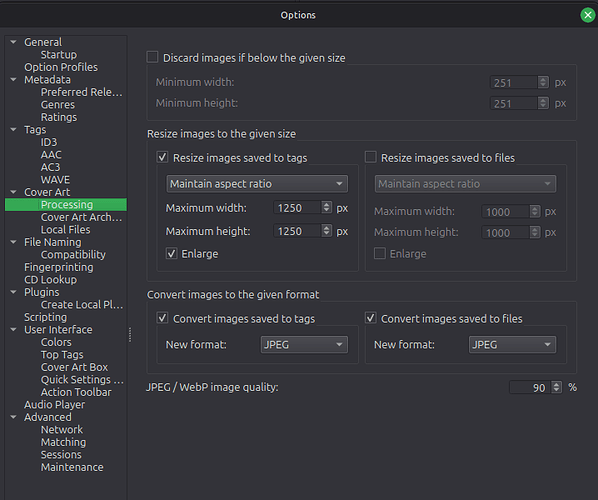Enable Discard images if below the given size

[153, 57]
